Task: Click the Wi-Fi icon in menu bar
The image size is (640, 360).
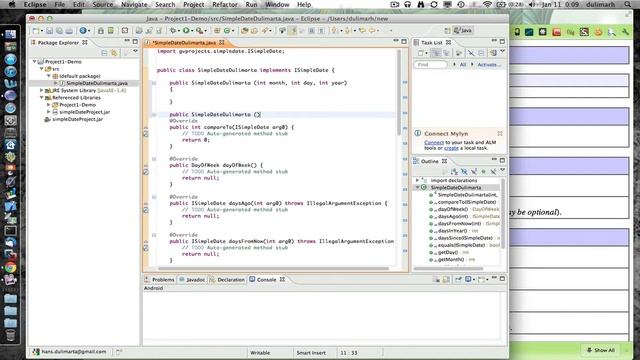Action: 487,4
